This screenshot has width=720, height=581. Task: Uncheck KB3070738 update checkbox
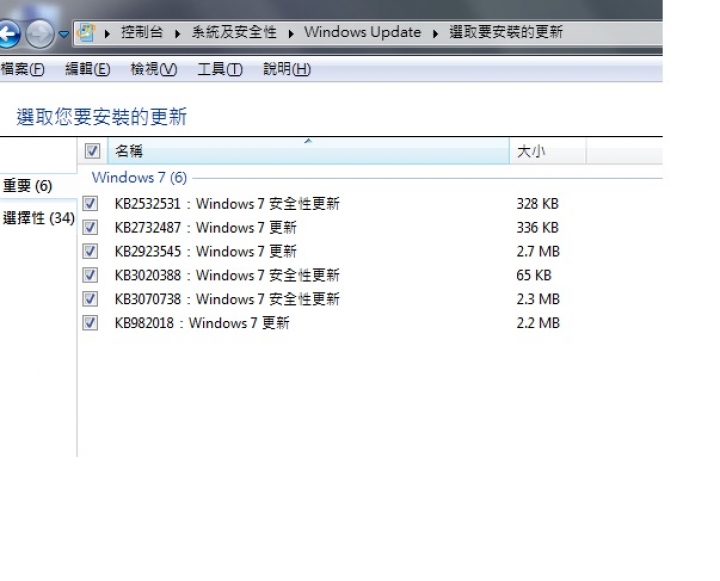90,299
